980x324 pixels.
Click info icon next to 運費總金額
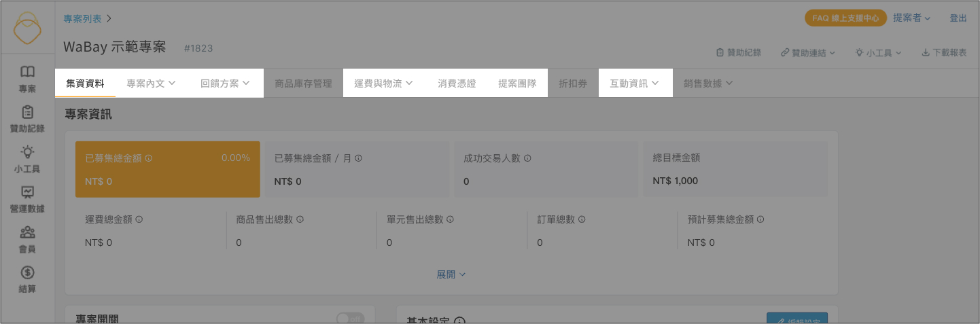coord(139,219)
